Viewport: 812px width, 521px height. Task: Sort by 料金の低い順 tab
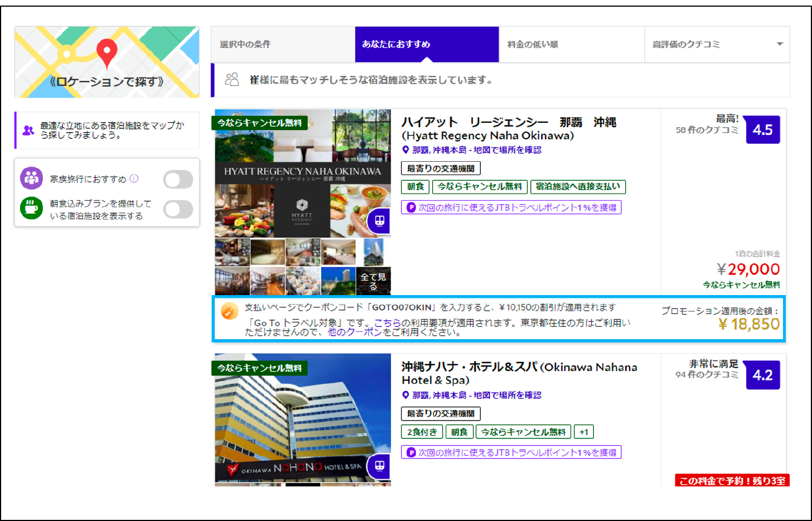(x=572, y=45)
